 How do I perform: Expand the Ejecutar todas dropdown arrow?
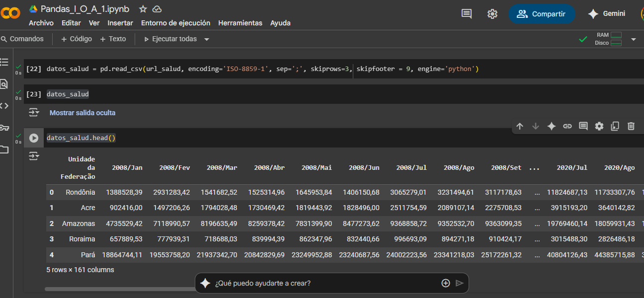(x=207, y=39)
